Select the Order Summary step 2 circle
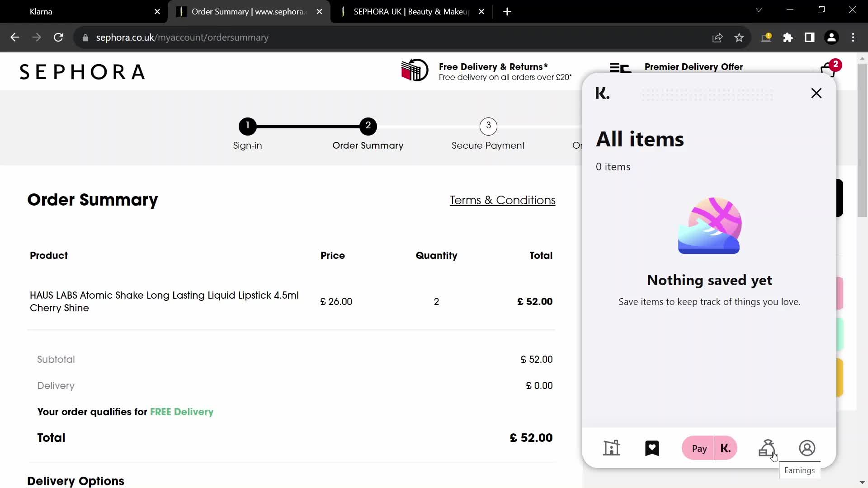 tap(368, 126)
